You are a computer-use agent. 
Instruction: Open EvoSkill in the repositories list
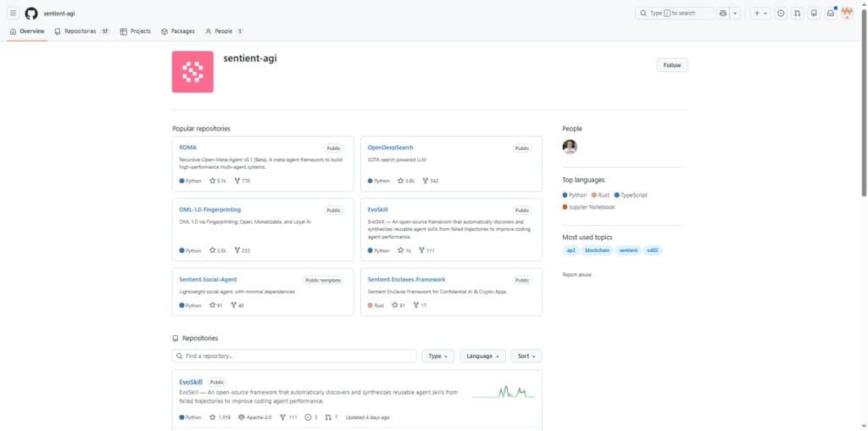point(191,383)
